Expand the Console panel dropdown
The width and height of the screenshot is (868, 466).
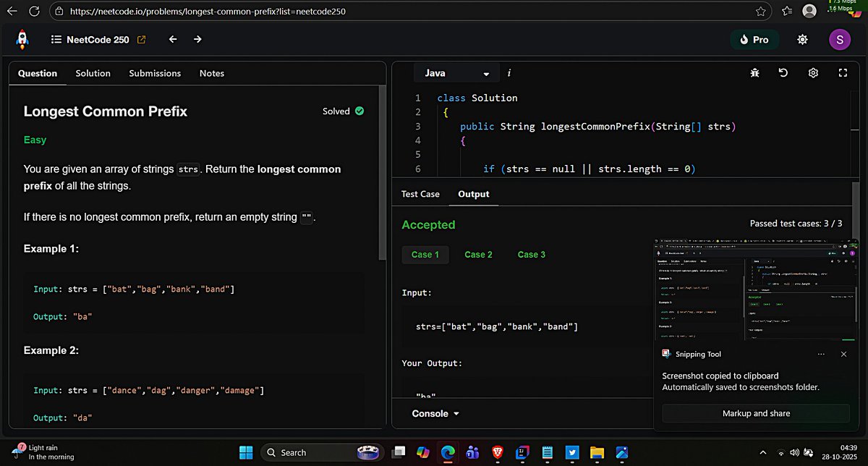click(x=435, y=413)
